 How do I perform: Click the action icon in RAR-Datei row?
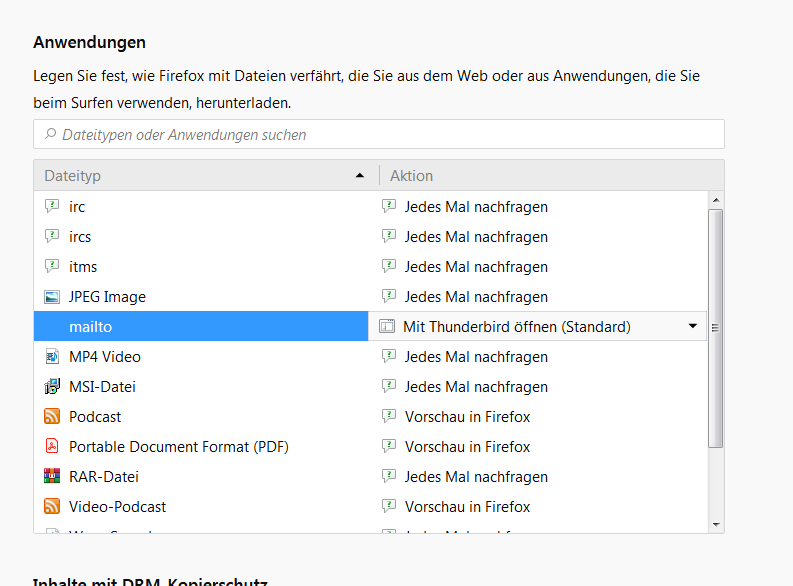388,476
